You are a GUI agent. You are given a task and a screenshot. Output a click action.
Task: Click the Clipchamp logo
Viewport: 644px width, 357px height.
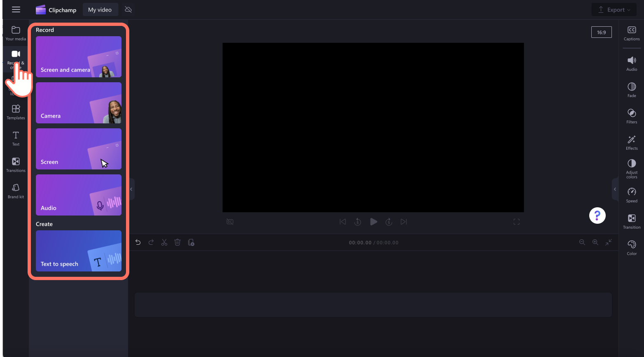tap(56, 10)
